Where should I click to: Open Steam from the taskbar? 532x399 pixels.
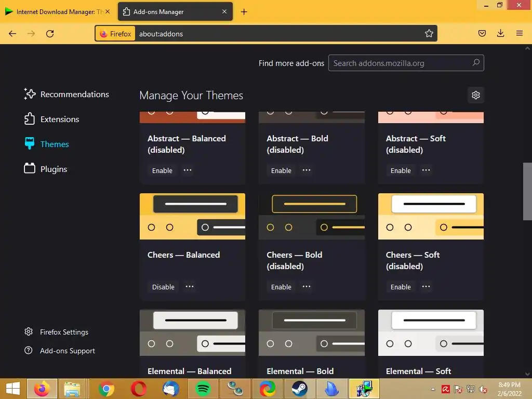click(300, 389)
